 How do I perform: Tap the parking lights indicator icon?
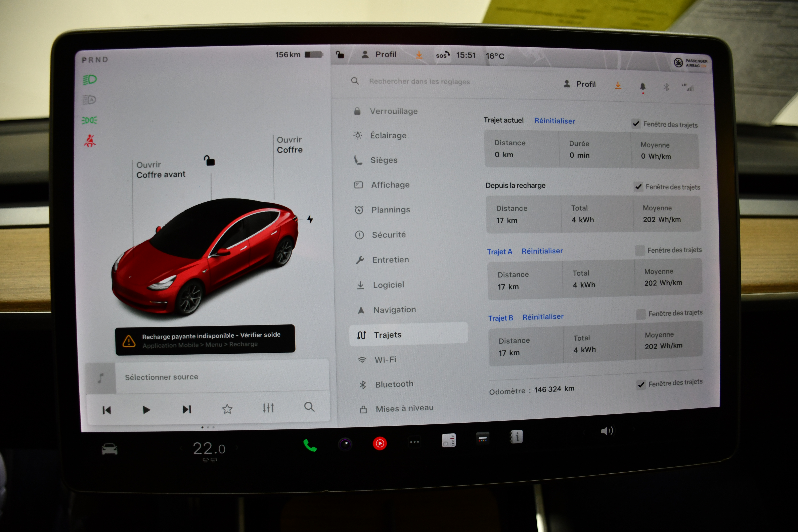(x=90, y=120)
